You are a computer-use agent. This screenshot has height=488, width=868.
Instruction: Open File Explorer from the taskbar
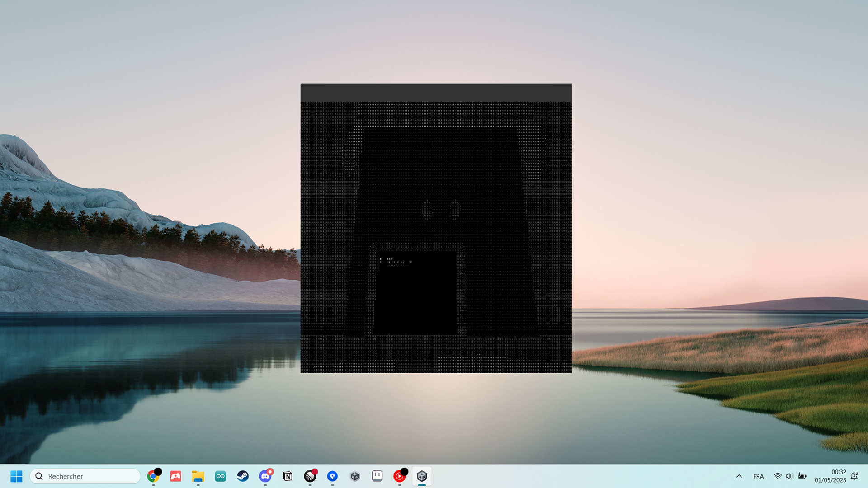198,476
